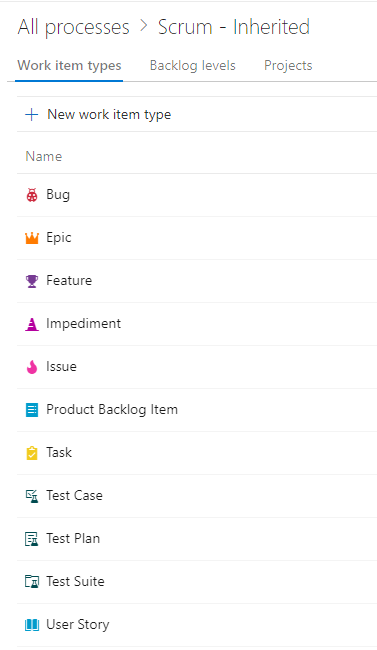Screen dimensions: 377x650
Task: Click the pink Issue flame icon
Action: (x=32, y=367)
